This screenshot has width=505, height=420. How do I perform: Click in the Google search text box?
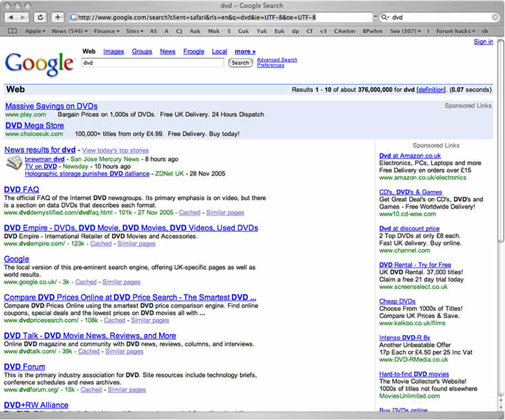pyautogui.click(x=152, y=63)
